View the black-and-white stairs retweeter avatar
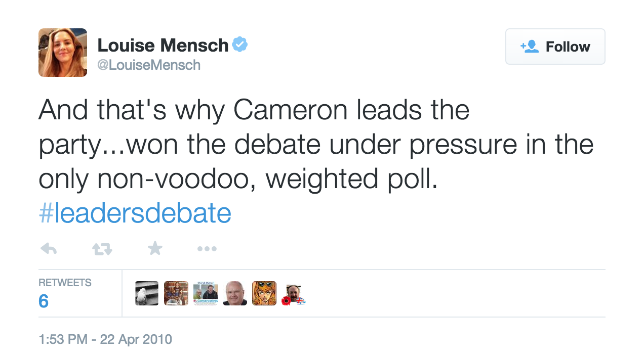Image resolution: width=644 pixels, height=358 pixels. click(x=147, y=293)
